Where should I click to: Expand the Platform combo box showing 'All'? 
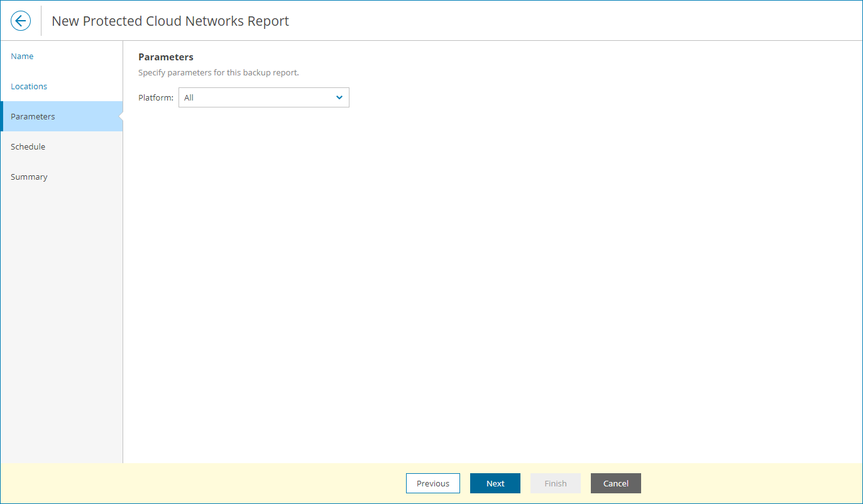263,97
